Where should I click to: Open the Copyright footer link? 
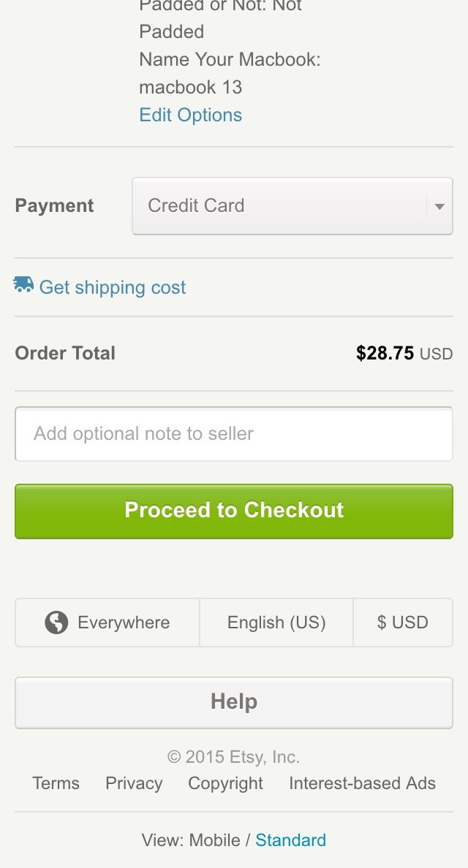click(x=225, y=783)
